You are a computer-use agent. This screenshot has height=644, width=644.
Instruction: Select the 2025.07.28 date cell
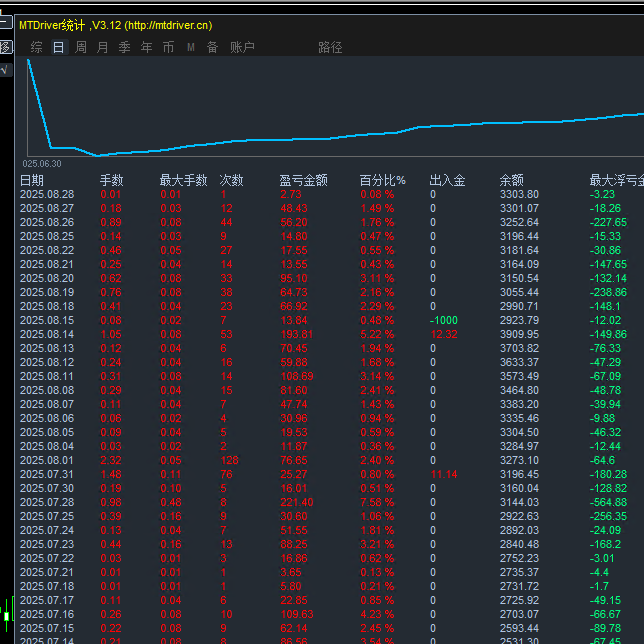47,502
